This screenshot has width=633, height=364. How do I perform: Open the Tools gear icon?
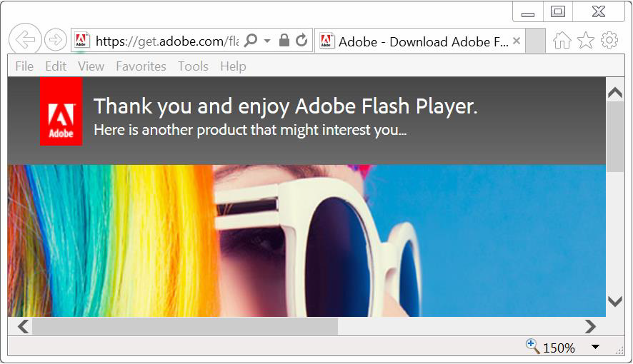609,40
